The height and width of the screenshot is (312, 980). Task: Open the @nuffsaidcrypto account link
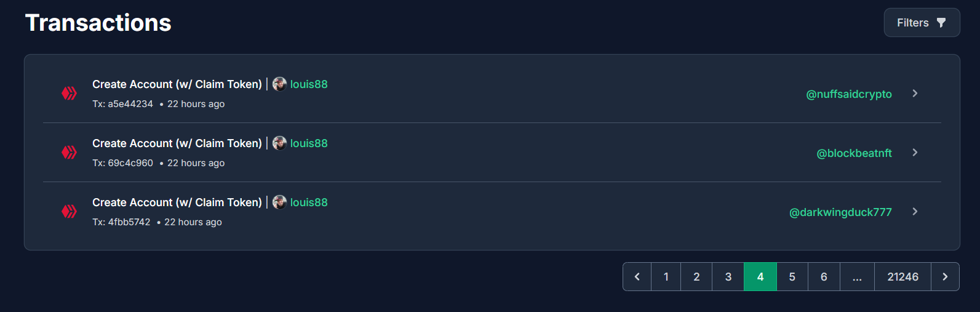click(849, 94)
